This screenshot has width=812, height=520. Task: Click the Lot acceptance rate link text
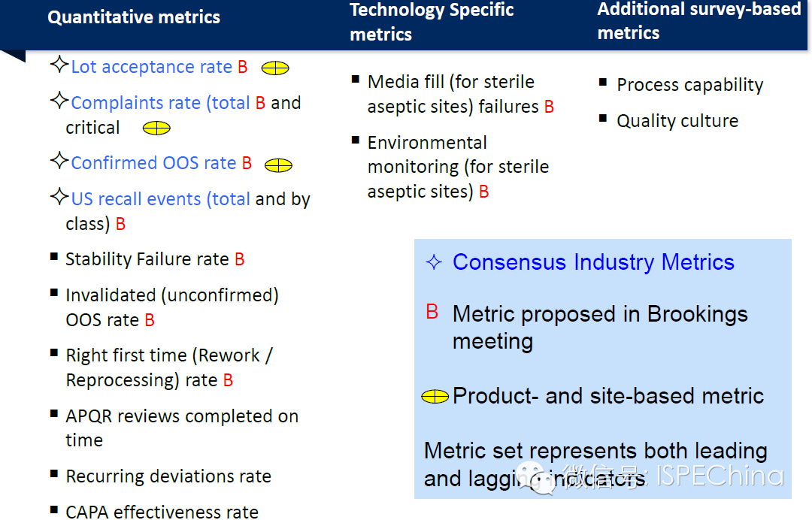[x=151, y=67]
